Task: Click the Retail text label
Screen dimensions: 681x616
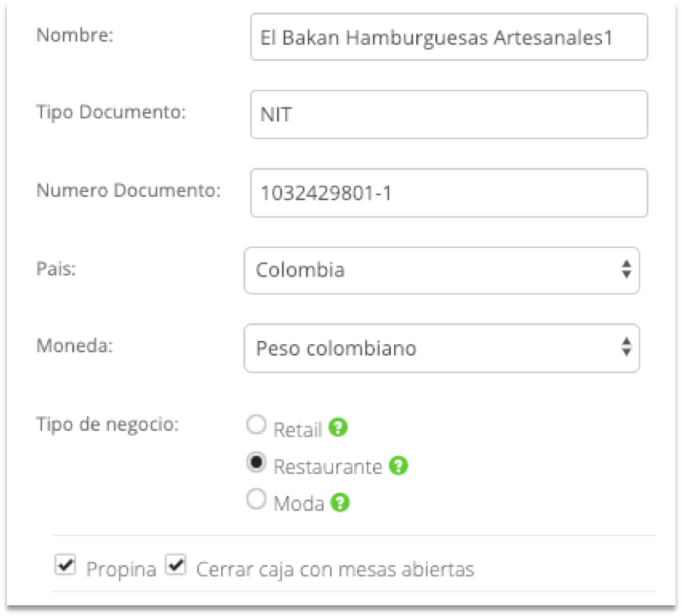Action: coord(298,429)
